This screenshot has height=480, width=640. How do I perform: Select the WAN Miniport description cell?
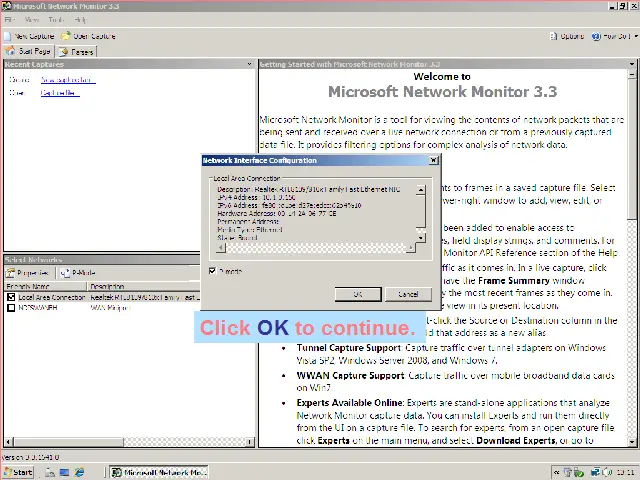pos(110,308)
